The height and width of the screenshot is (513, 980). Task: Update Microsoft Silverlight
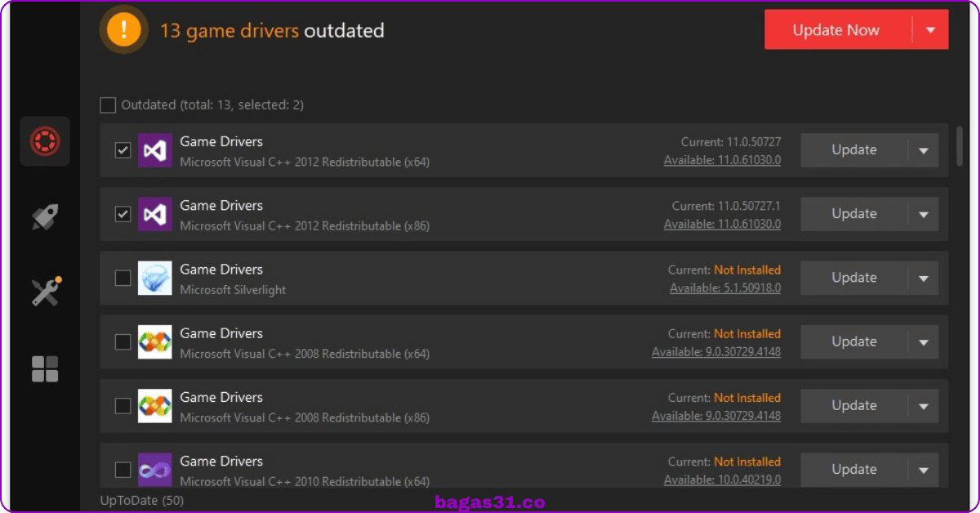854,278
